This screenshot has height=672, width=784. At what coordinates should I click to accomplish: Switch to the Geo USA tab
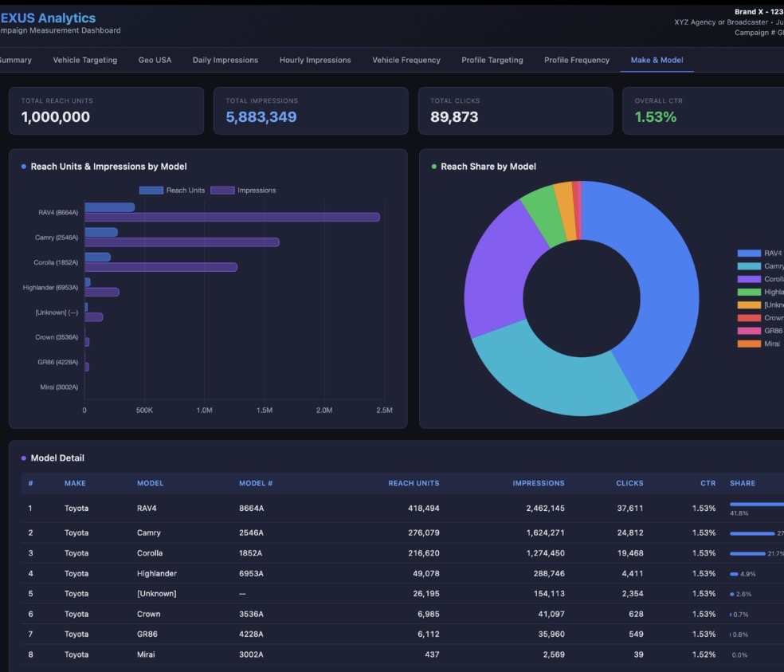155,60
